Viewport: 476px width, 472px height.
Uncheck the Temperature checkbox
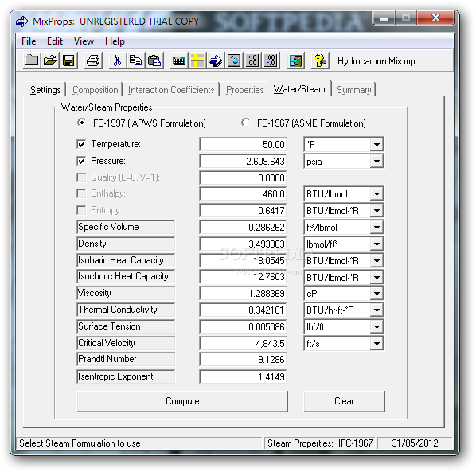81,144
